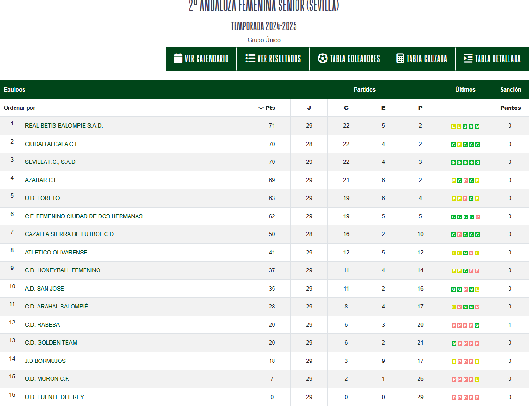Open the Tabla Detallada button
This screenshot has height=408, width=532.
point(492,59)
